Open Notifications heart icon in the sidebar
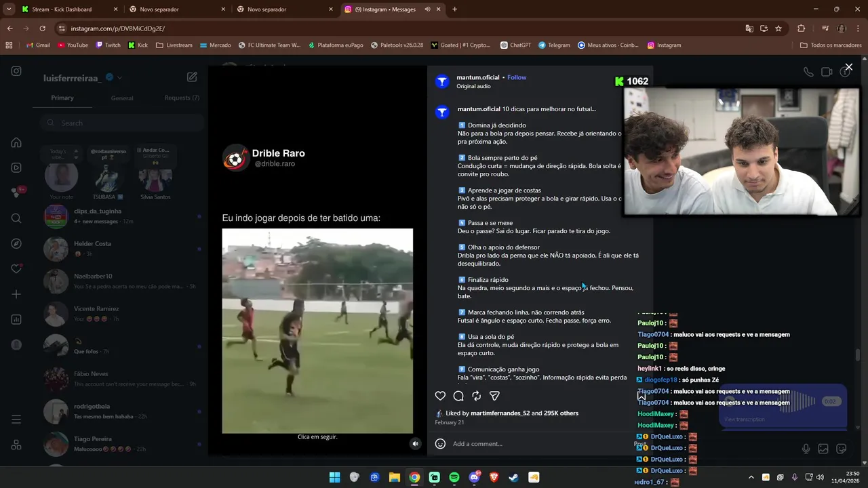 point(16,268)
